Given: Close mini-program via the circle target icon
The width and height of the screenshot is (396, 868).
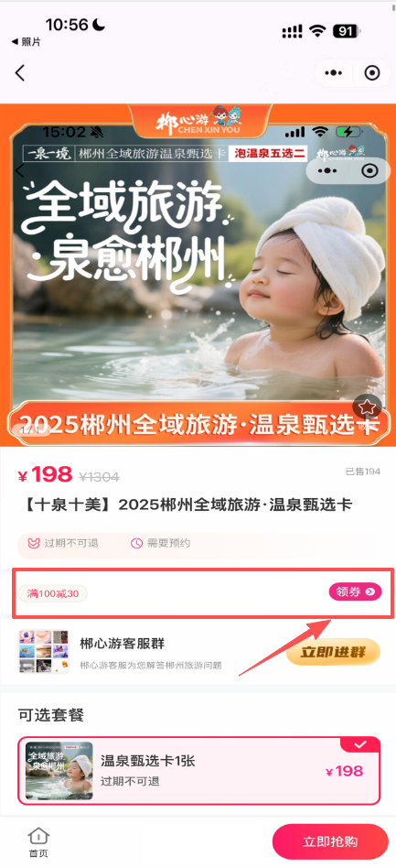Looking at the screenshot, I should (x=372, y=72).
